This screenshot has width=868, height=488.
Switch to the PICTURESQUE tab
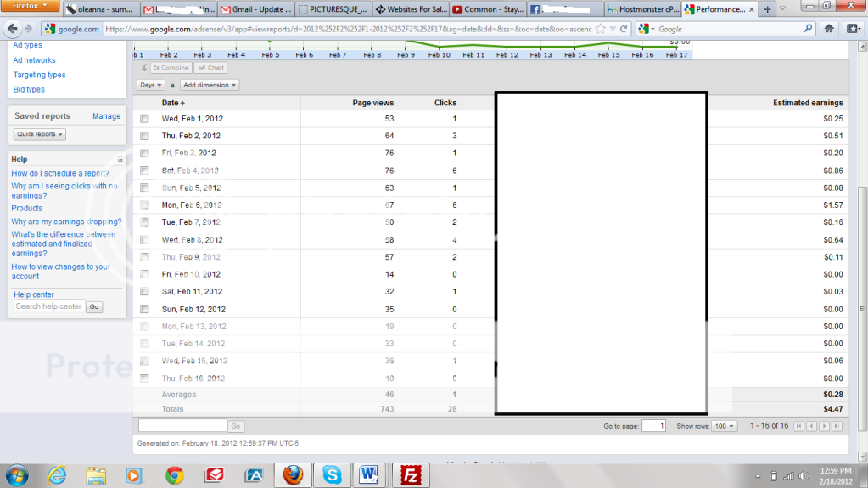pyautogui.click(x=333, y=9)
